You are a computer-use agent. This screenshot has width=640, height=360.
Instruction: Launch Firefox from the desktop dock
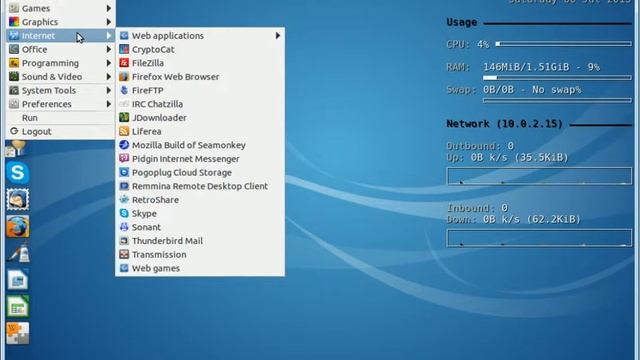tap(18, 226)
